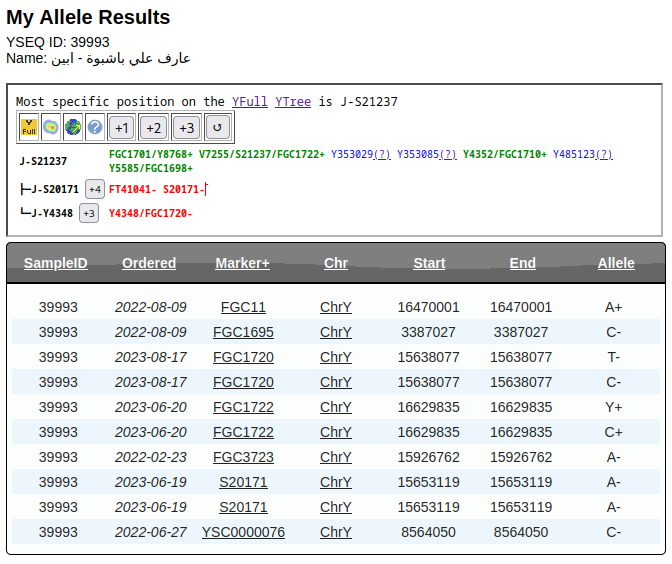Image resolution: width=672 pixels, height=564 pixels.
Task: Select the J-S20171 tree node label
Action: point(55,189)
